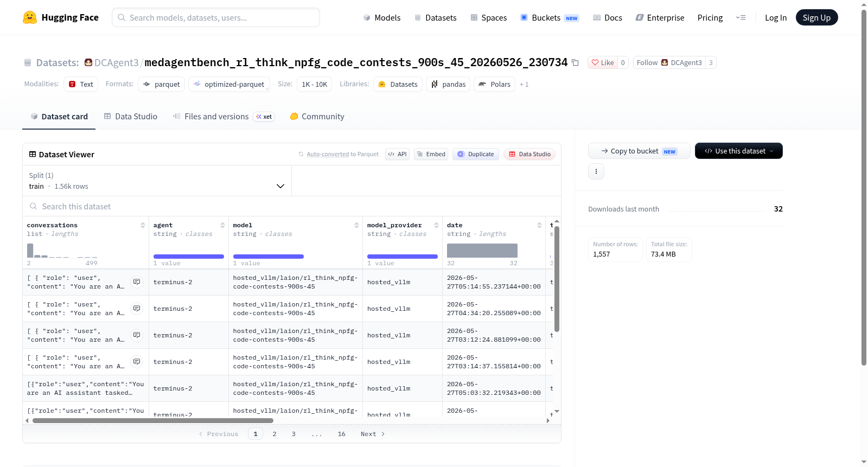868x467 pixels.
Task: Expand the Split train dropdown
Action: tap(157, 181)
